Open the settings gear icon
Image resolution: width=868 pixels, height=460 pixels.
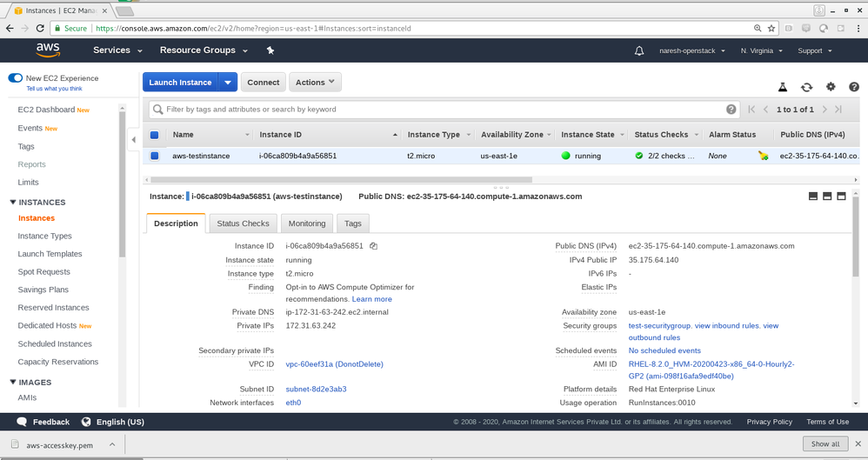(831, 87)
